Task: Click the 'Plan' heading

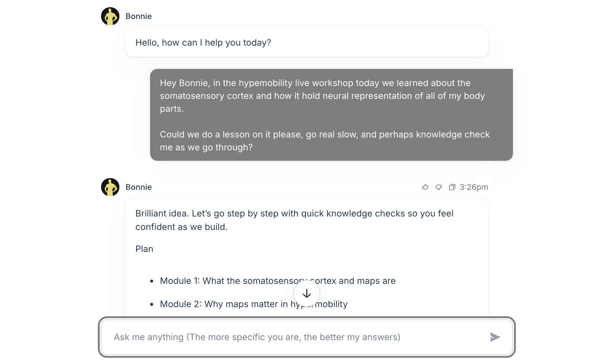Action: (x=144, y=249)
